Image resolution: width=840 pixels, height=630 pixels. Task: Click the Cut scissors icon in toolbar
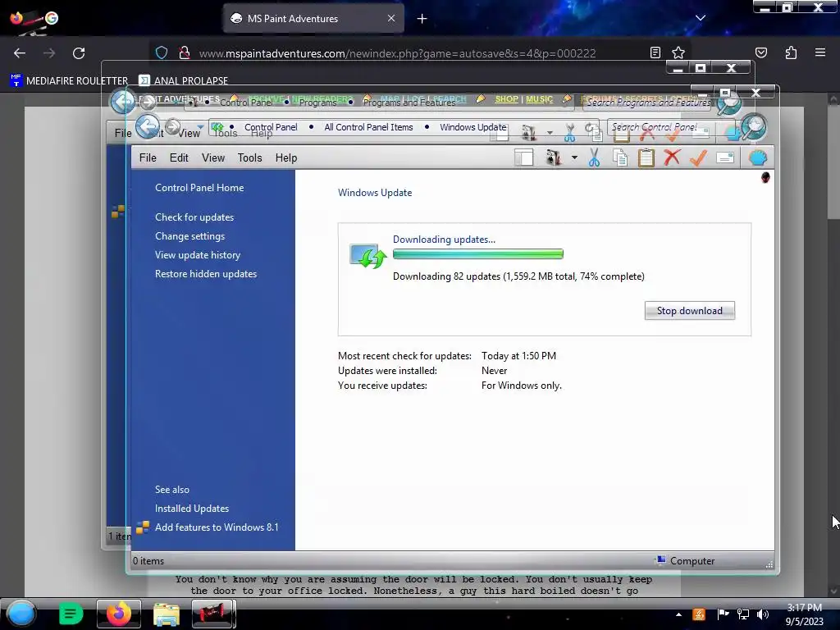(x=594, y=158)
